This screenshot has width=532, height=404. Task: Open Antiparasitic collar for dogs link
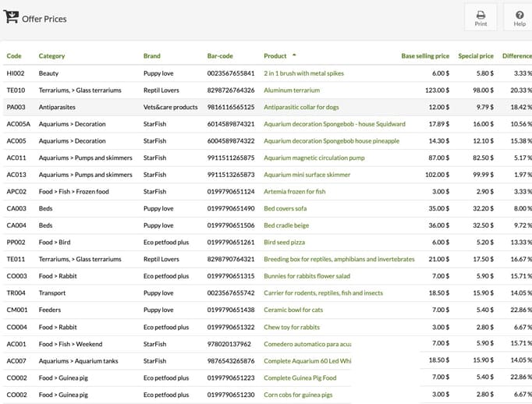point(301,107)
